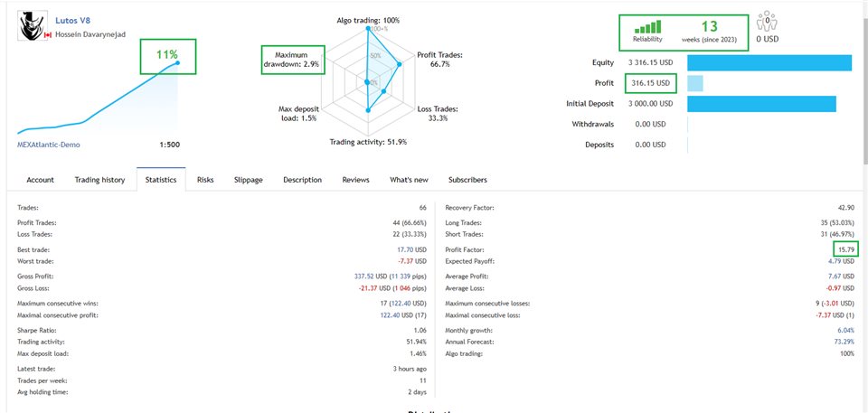Click the growth curve endpoint dot
The image size is (868, 413).
[178, 62]
